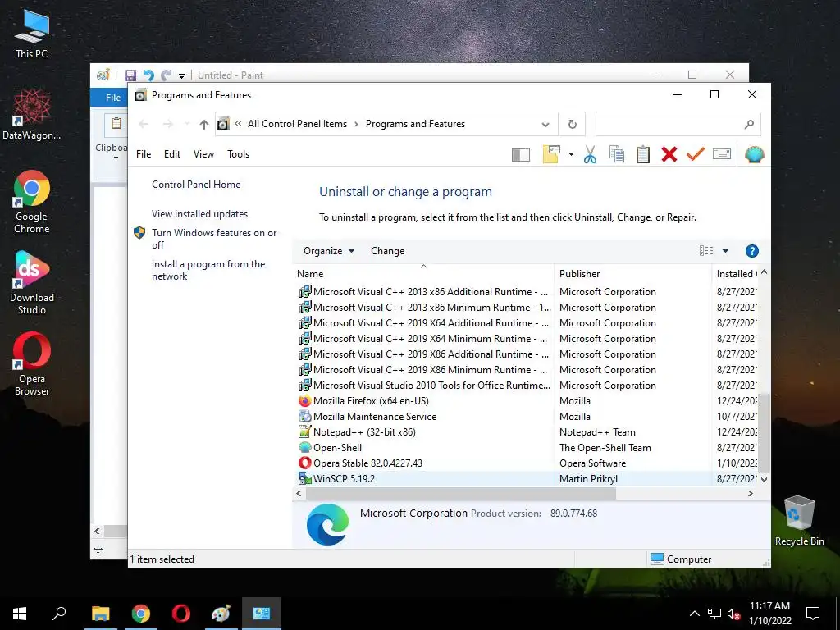Viewport: 840px width, 630px height.
Task: Click the vertical scrollbar down arrow of program list
Action: coord(765,479)
